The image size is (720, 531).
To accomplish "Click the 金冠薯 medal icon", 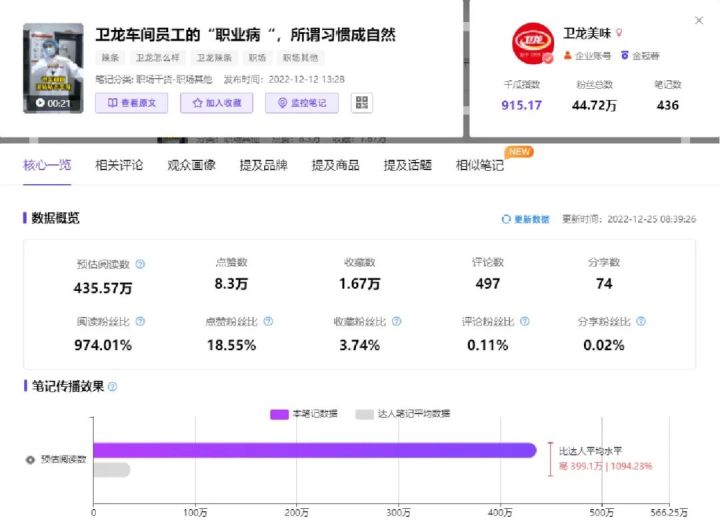I will pyautogui.click(x=624, y=56).
